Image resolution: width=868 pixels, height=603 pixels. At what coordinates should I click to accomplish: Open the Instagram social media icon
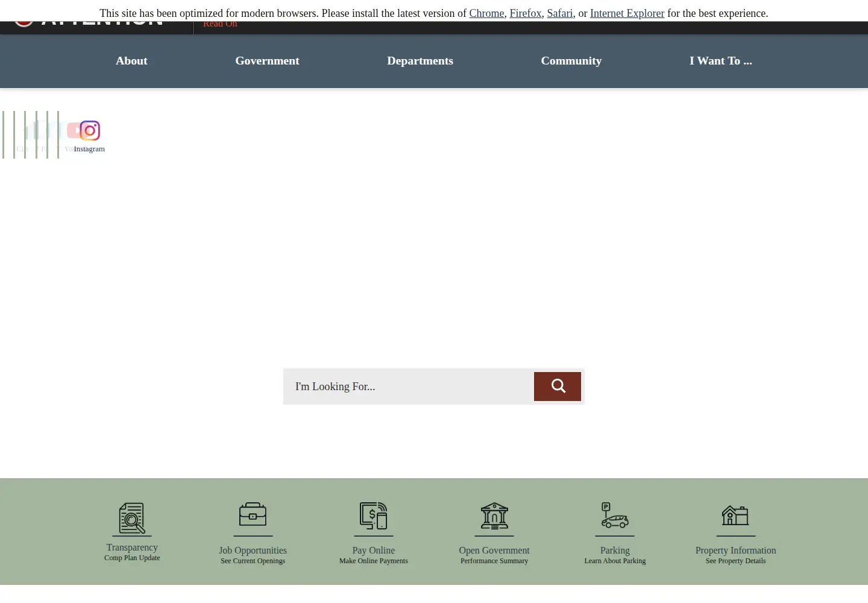[x=90, y=130]
